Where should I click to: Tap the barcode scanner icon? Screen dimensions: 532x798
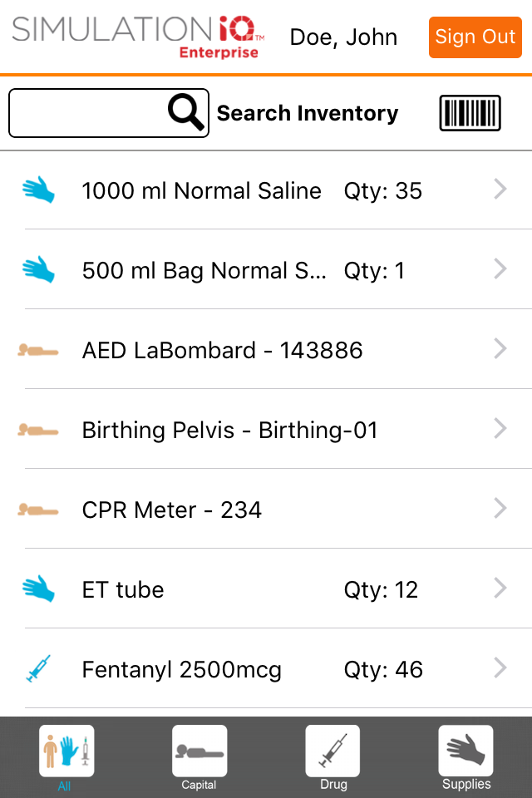coord(470,113)
